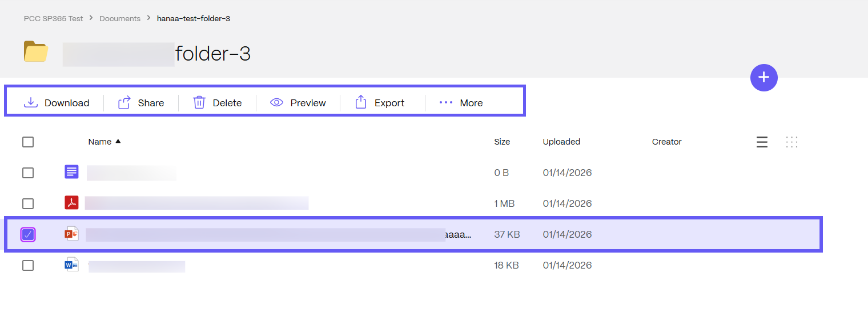Go to Documents in breadcrumb
Viewport: 868px width, 320px height.
coord(120,19)
